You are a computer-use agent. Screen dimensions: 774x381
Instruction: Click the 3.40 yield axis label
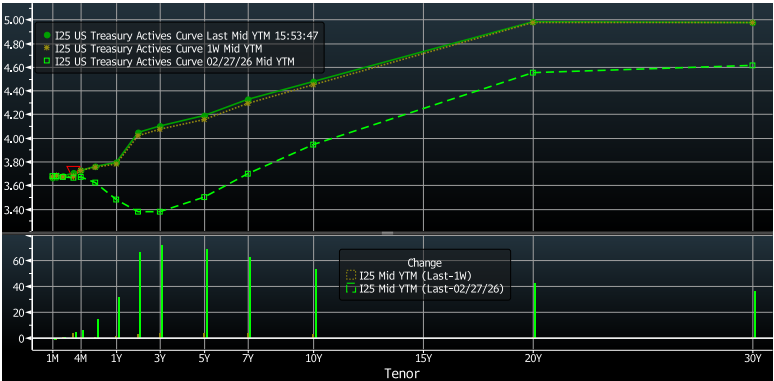[x=15, y=210]
